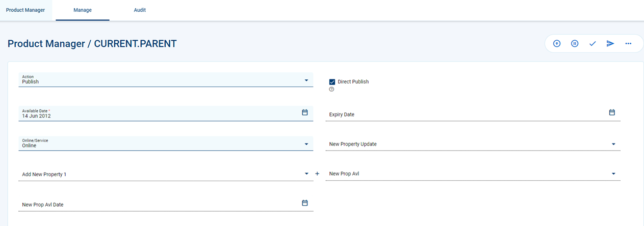Open the Online/Service dropdown
Image resolution: width=644 pixels, height=226 pixels.
coord(166,144)
